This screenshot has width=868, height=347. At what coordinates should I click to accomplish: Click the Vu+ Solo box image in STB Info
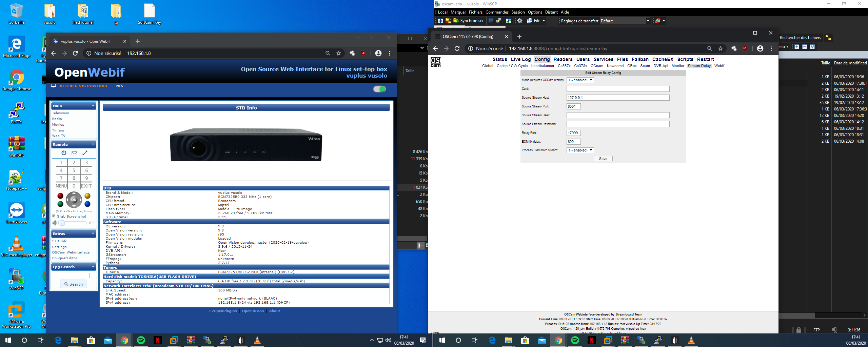click(x=246, y=144)
